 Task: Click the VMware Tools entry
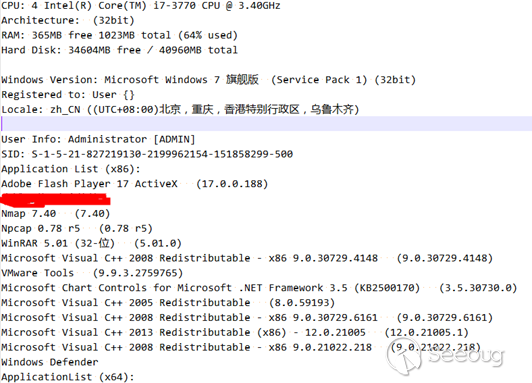point(92,273)
